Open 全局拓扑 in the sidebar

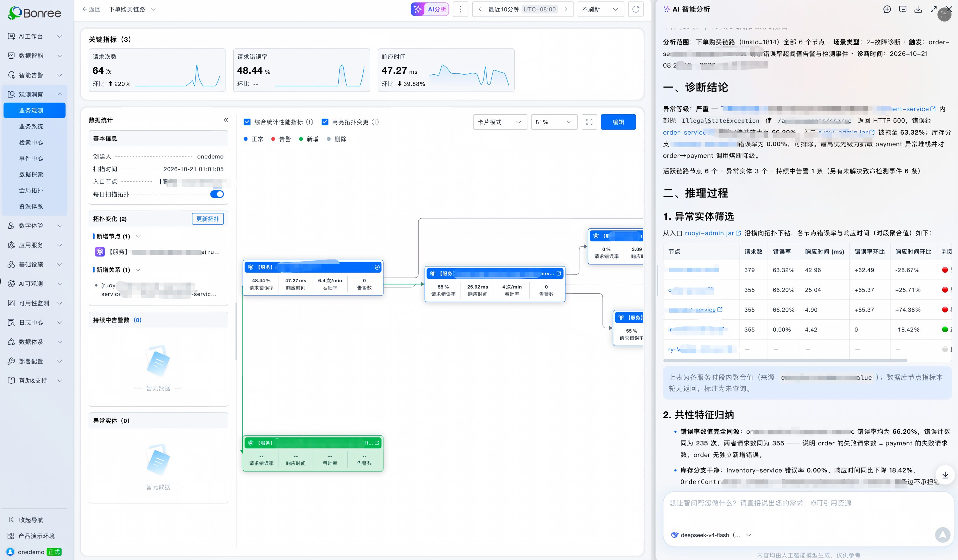tap(31, 190)
